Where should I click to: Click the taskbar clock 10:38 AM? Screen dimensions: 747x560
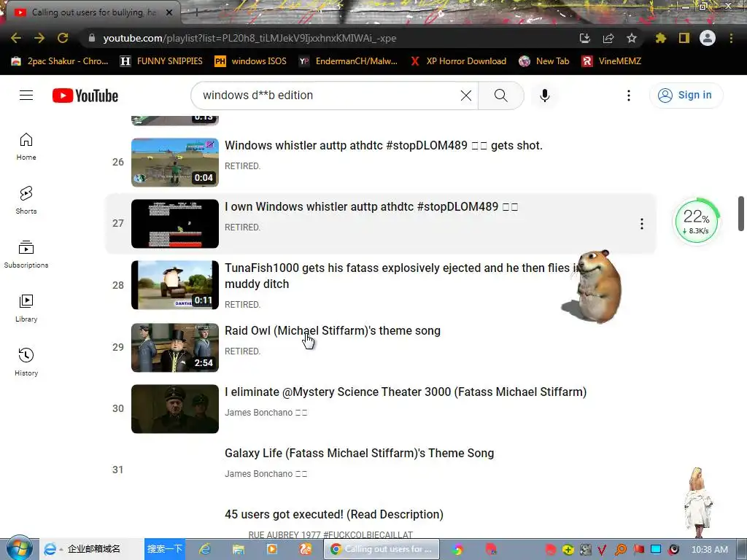[709, 550]
